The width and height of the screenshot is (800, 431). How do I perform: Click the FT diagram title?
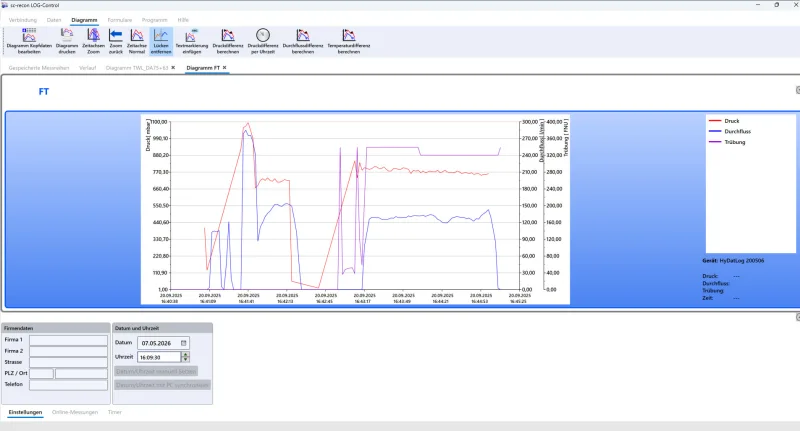(44, 92)
